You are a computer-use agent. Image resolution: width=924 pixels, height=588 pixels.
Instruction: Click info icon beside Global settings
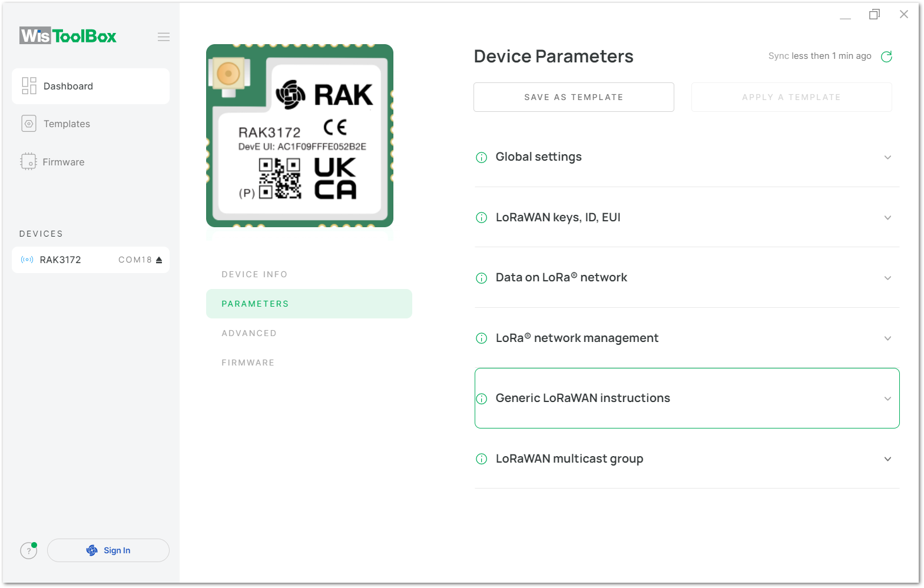click(x=481, y=157)
